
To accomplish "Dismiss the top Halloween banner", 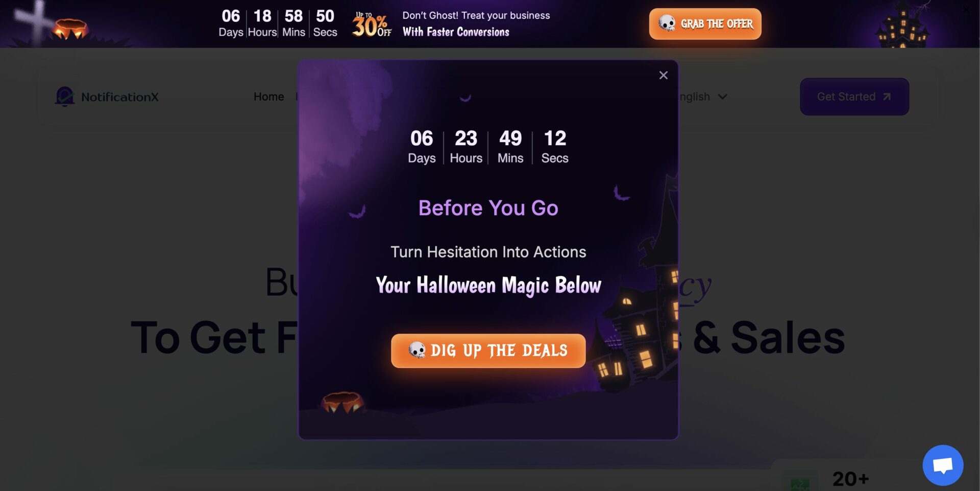I will pyautogui.click(x=967, y=9).
